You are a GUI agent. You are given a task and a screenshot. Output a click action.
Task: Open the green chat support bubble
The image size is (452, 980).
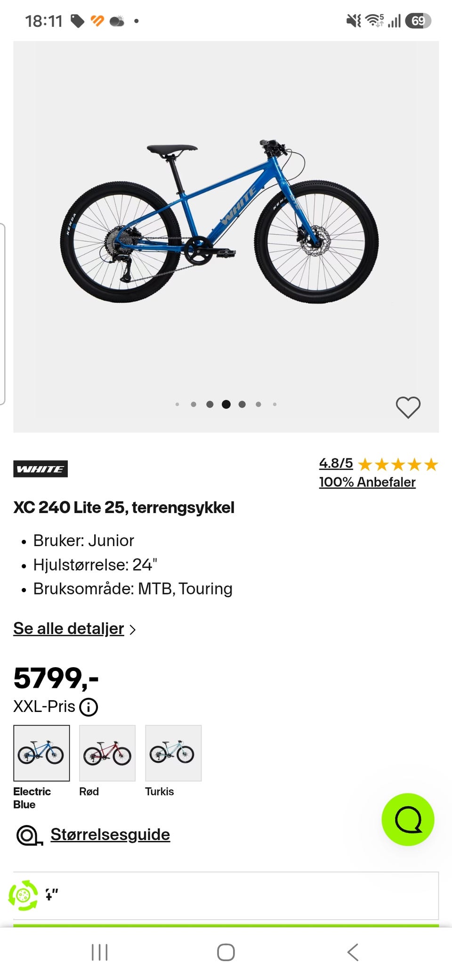pos(408,819)
